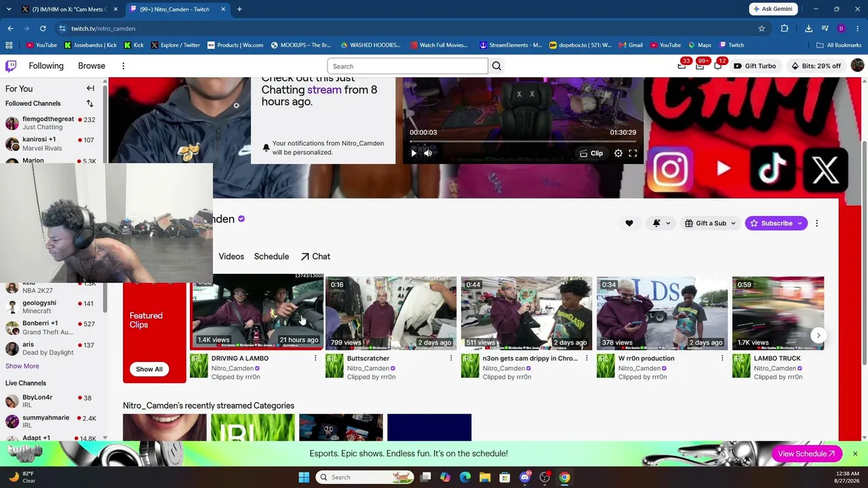
Task: Open Discord from the taskbar
Action: pos(525,477)
